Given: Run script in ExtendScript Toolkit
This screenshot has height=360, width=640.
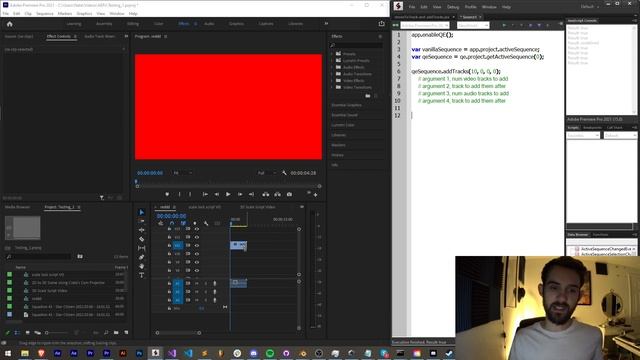Looking at the screenshot, I should click(504, 25).
